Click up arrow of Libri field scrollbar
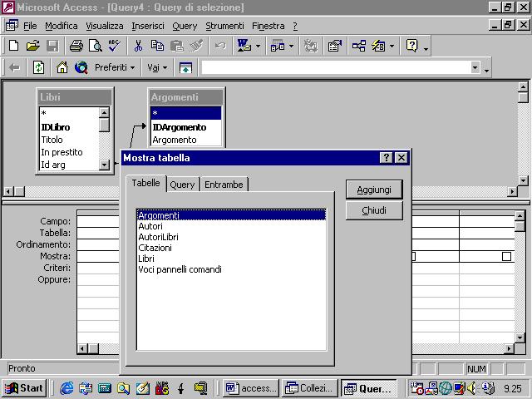This screenshot has width=532, height=399. coord(104,112)
